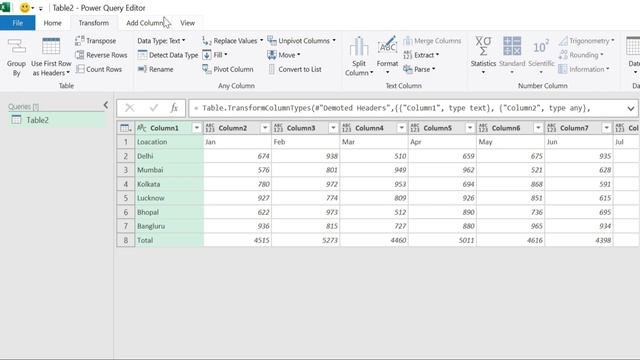
Task: Click the fx formula icon
Action: (174, 108)
